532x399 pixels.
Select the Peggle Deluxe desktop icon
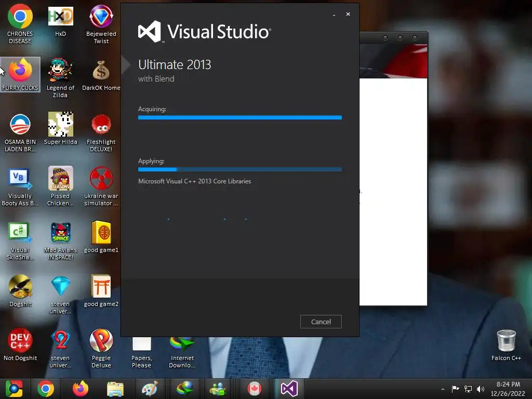[x=101, y=348]
